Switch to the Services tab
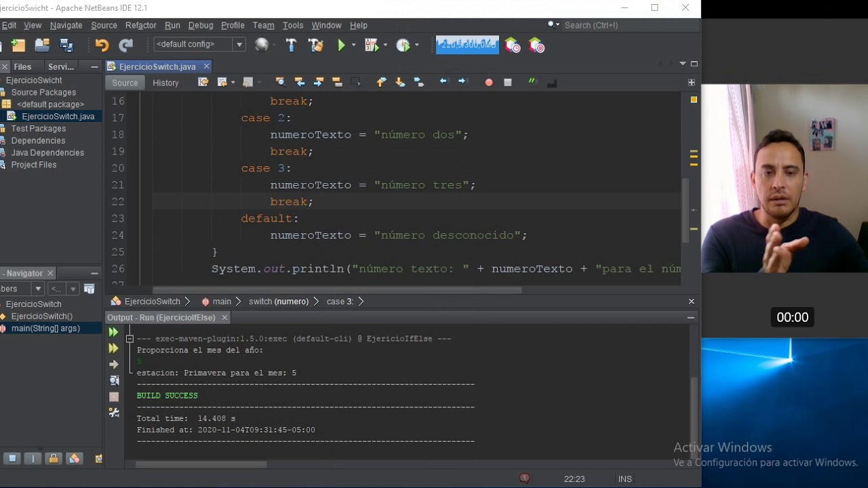The image size is (868, 488). pos(61,66)
